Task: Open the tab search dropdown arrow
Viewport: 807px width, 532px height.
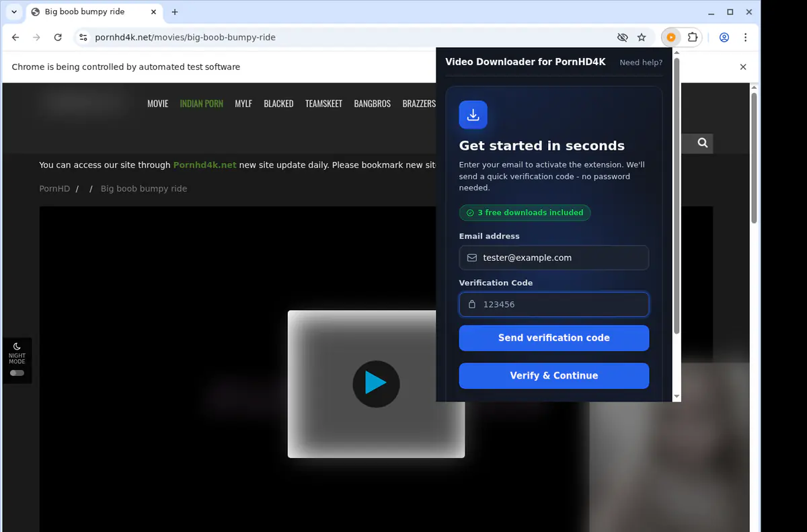Action: pyautogui.click(x=14, y=12)
